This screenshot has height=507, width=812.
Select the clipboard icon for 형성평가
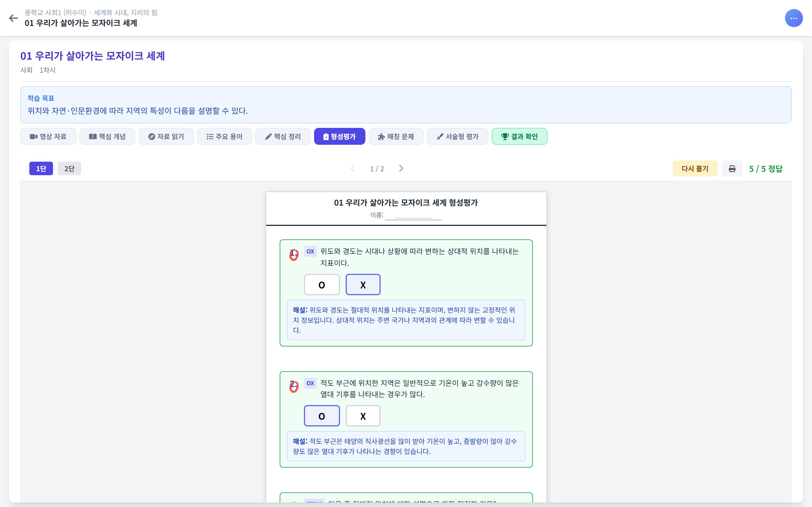(x=325, y=136)
